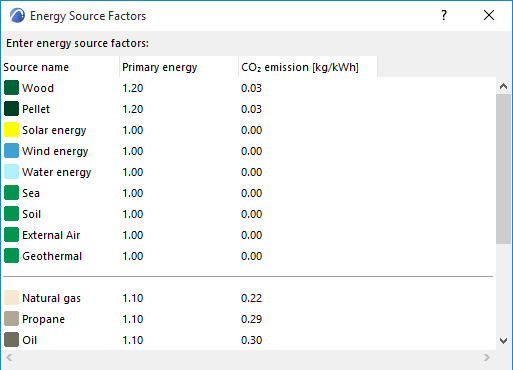
Task: Select the Wind energy row name
Action: (x=55, y=151)
